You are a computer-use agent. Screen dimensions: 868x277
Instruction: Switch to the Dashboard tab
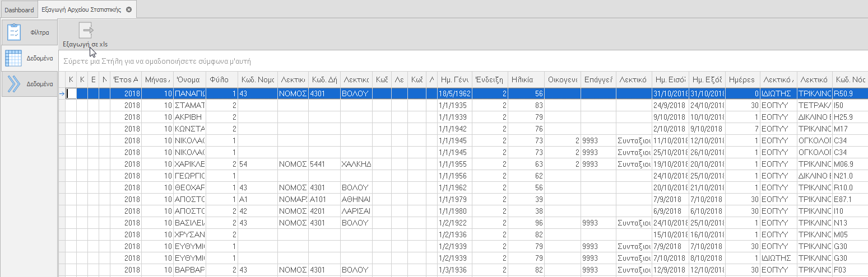[19, 10]
